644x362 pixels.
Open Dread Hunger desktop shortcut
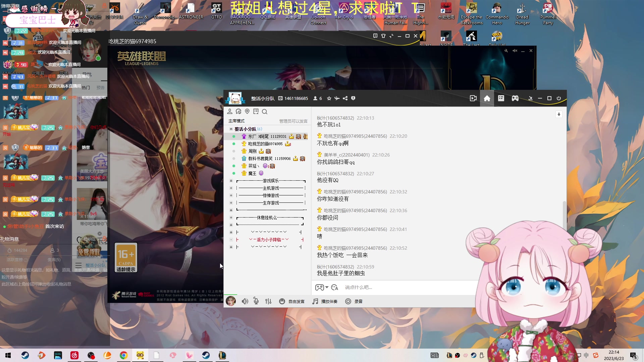522,14
